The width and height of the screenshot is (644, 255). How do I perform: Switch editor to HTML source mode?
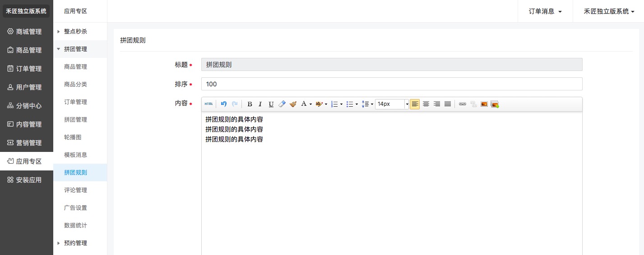coord(208,104)
